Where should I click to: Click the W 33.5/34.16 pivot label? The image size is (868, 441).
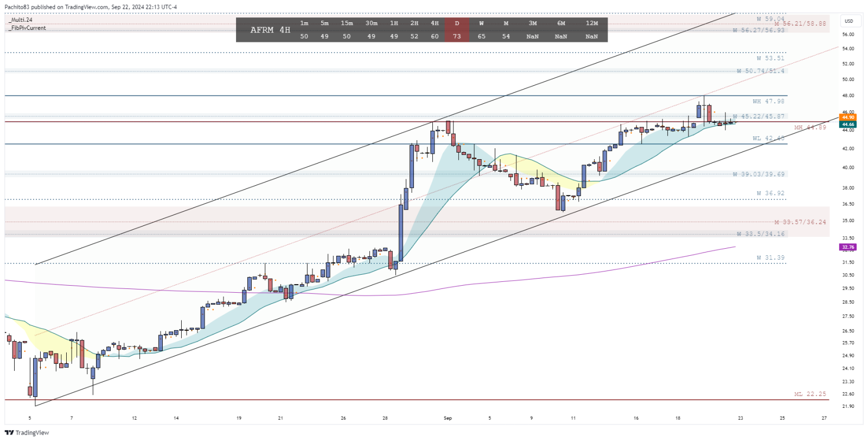point(761,234)
